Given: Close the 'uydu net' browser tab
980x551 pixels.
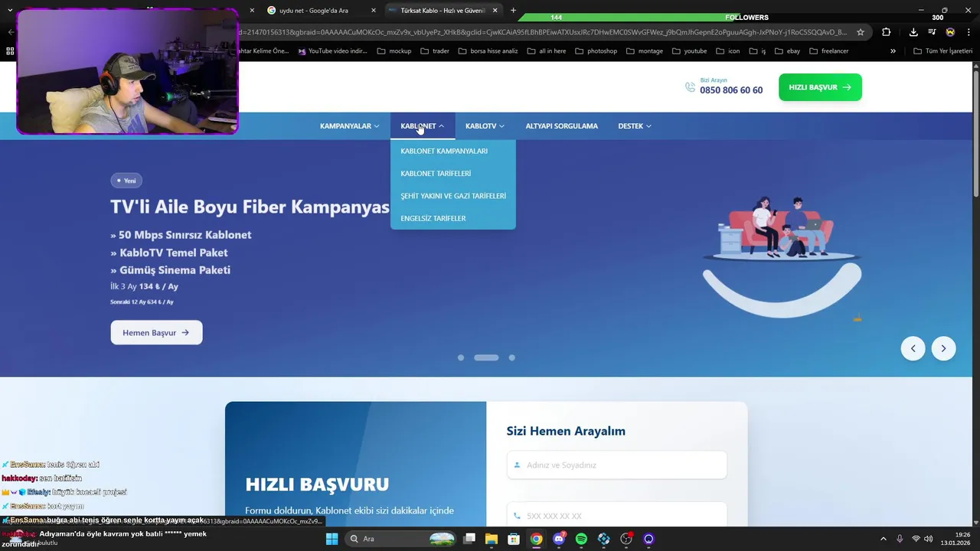Looking at the screenshot, I should [374, 11].
